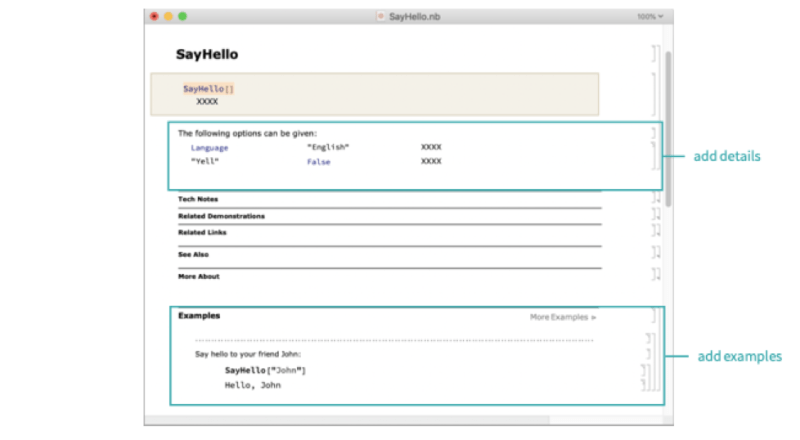Screen dimensions: 800x440
Task: Select the "English" default value
Action: (328, 147)
